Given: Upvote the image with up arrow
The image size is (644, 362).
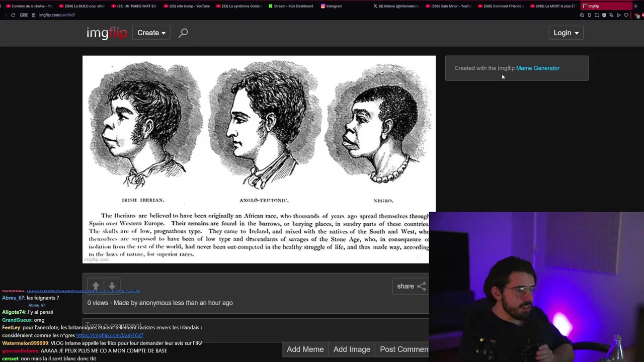Looking at the screenshot, I should [x=96, y=286].
